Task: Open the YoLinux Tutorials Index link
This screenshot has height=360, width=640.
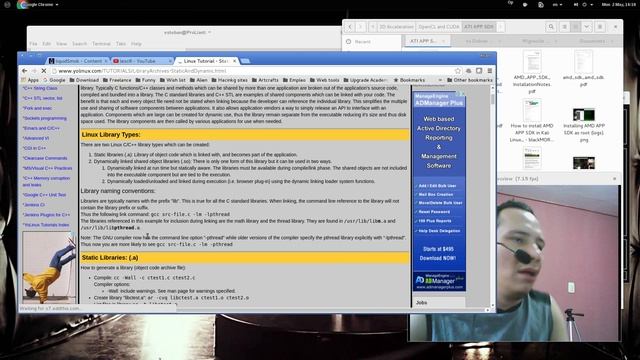Action: 46,224
